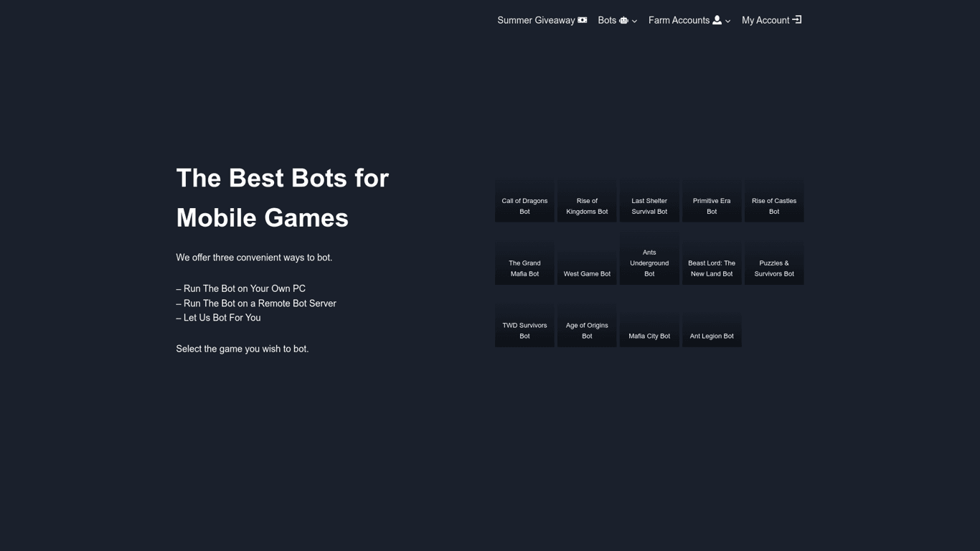Select the Beast Lord: The New Land Bot

(x=712, y=263)
